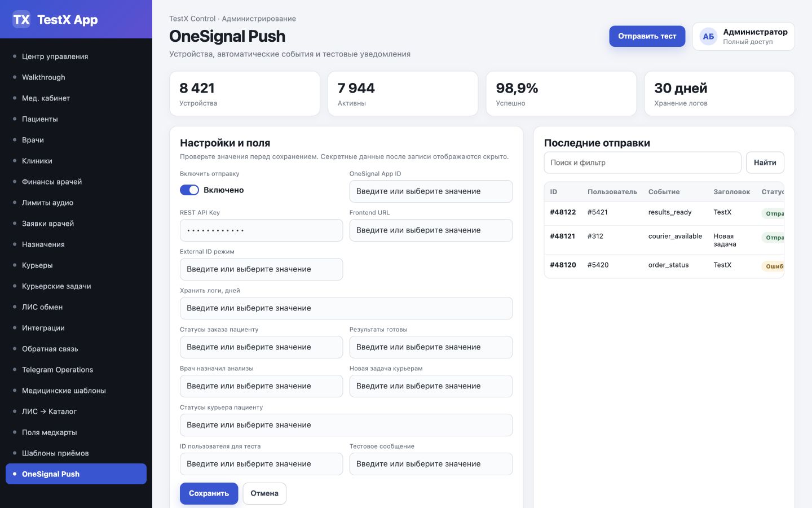
Task: Click the 98,9% Успешно card
Action: [x=561, y=94]
